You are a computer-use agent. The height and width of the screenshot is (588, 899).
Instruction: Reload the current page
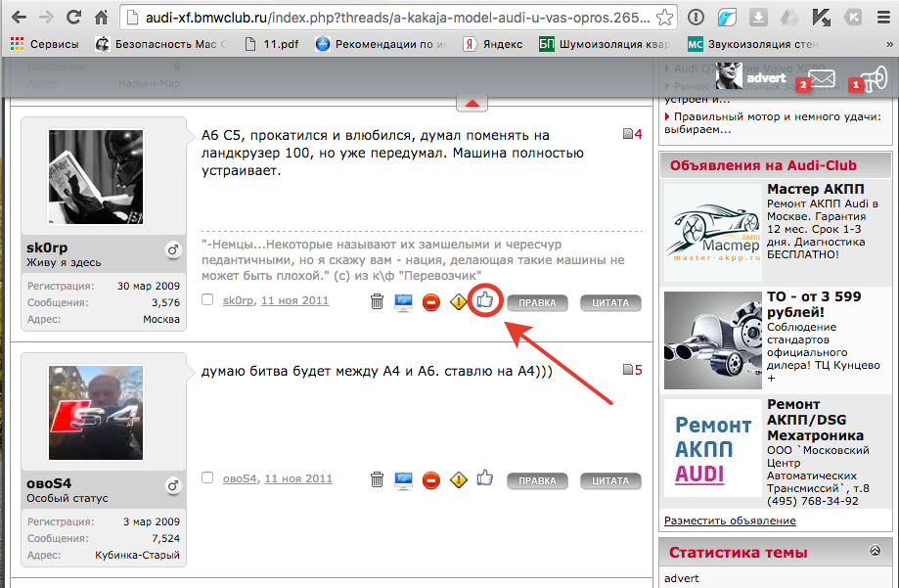coord(74,18)
